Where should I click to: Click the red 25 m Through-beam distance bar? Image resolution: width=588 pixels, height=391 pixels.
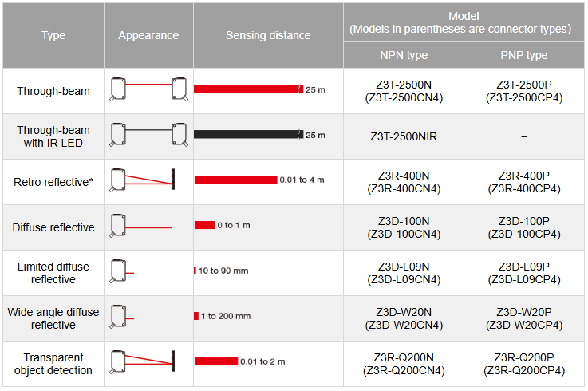click(247, 89)
